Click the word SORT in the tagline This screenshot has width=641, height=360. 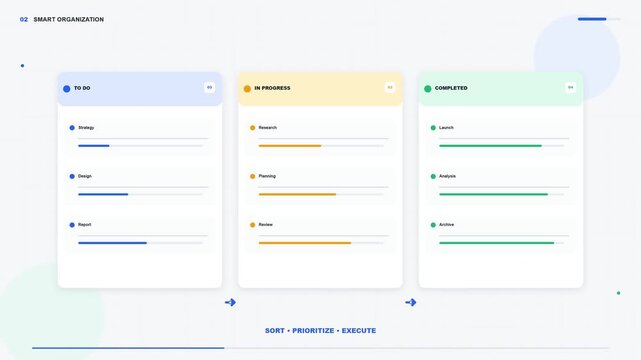click(275, 331)
